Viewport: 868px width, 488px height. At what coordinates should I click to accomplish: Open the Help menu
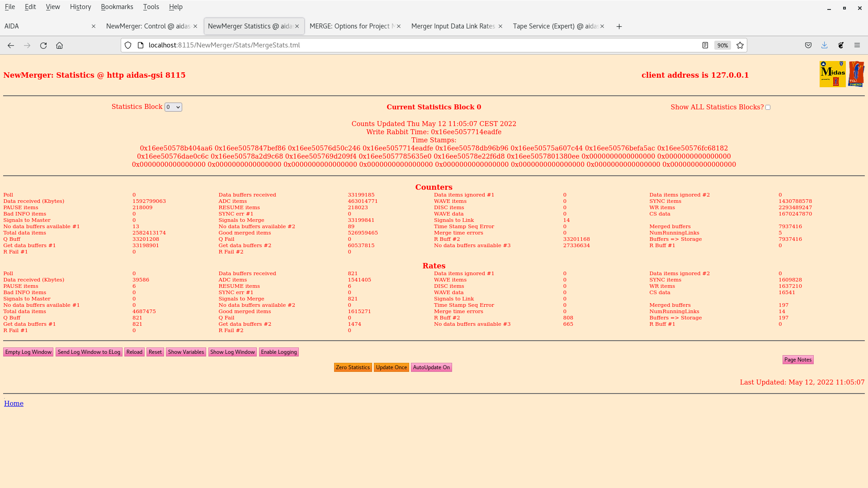click(175, 7)
